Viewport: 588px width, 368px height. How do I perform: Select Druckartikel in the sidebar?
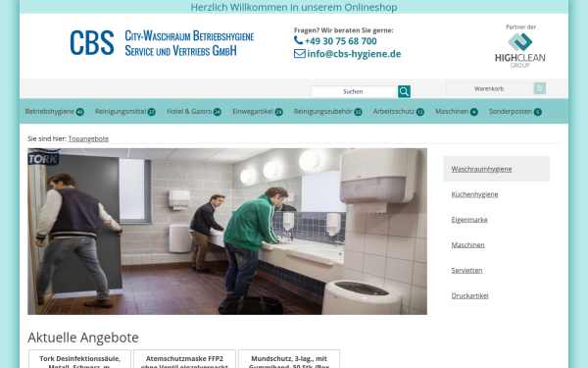tap(469, 295)
